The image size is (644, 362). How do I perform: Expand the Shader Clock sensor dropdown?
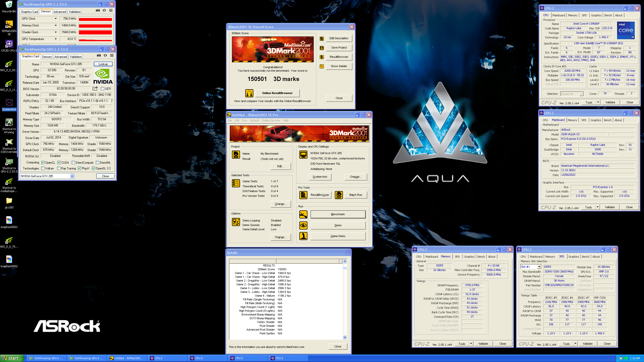click(x=56, y=32)
